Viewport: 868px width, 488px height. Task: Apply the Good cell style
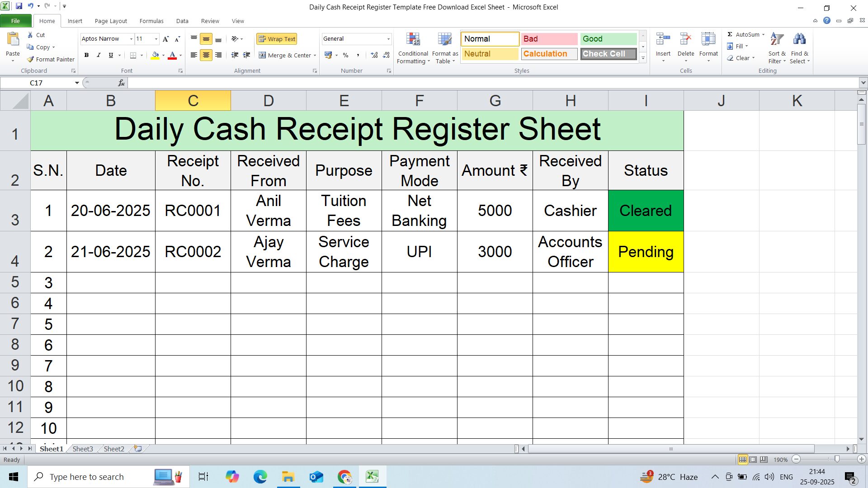pyautogui.click(x=608, y=39)
